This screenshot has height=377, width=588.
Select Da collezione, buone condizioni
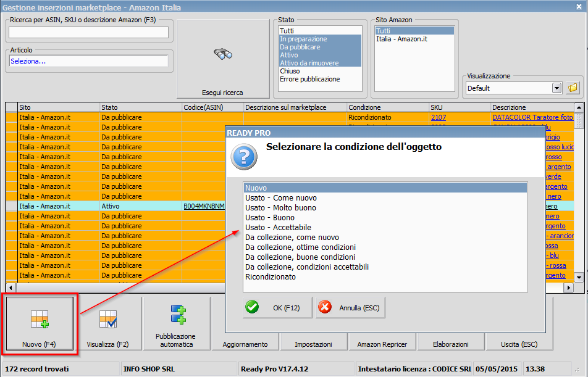(385, 257)
